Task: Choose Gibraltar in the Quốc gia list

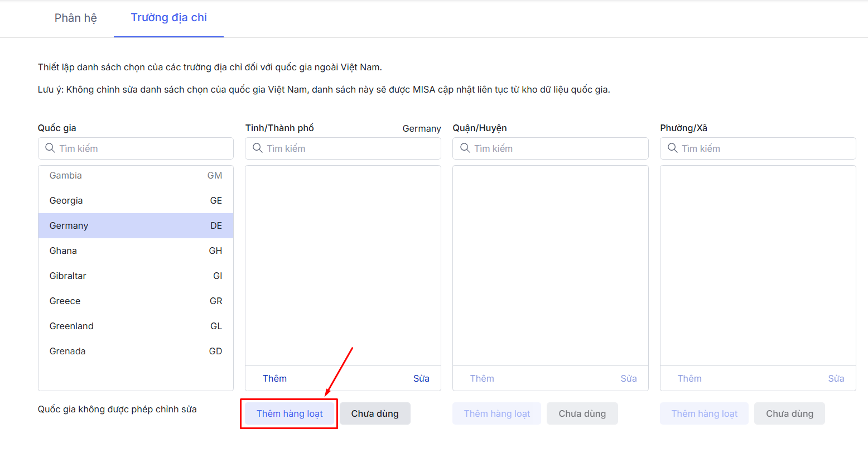Action: [136, 276]
